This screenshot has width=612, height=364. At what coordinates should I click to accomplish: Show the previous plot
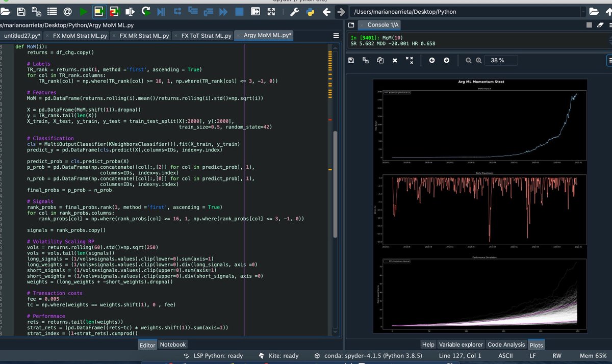[431, 60]
